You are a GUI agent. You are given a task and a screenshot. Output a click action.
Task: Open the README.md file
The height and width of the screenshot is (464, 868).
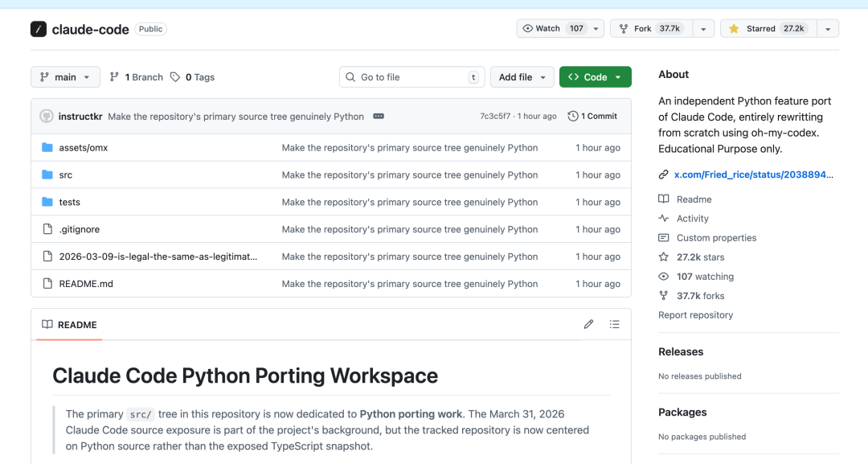pos(86,284)
